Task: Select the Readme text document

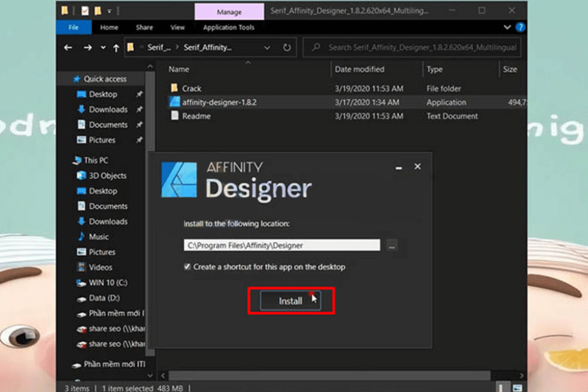Action: point(196,116)
